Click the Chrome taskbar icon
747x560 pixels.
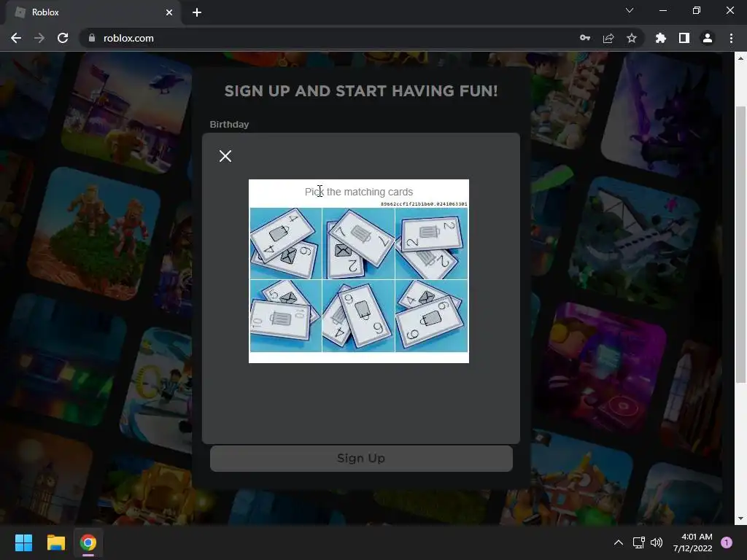point(88,542)
